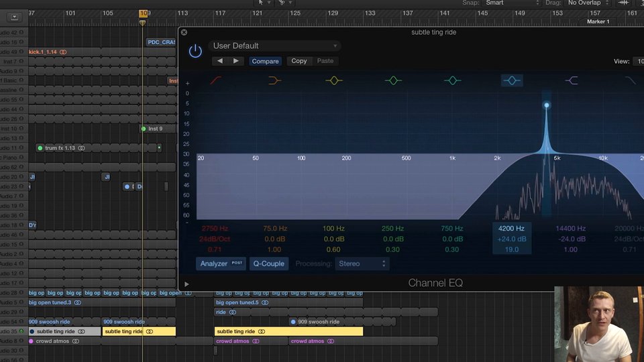Toggle the green 250 Hz bell band icon
Image resolution: width=644 pixels, height=362 pixels.
coord(393,80)
